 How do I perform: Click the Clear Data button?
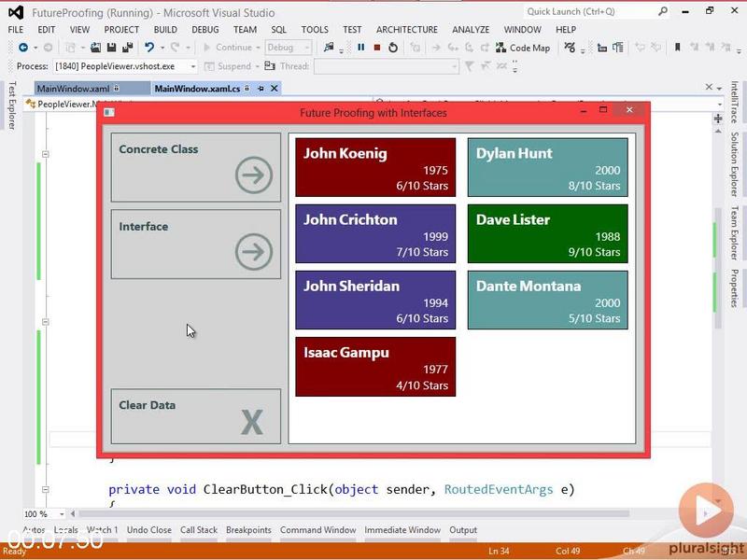click(196, 416)
